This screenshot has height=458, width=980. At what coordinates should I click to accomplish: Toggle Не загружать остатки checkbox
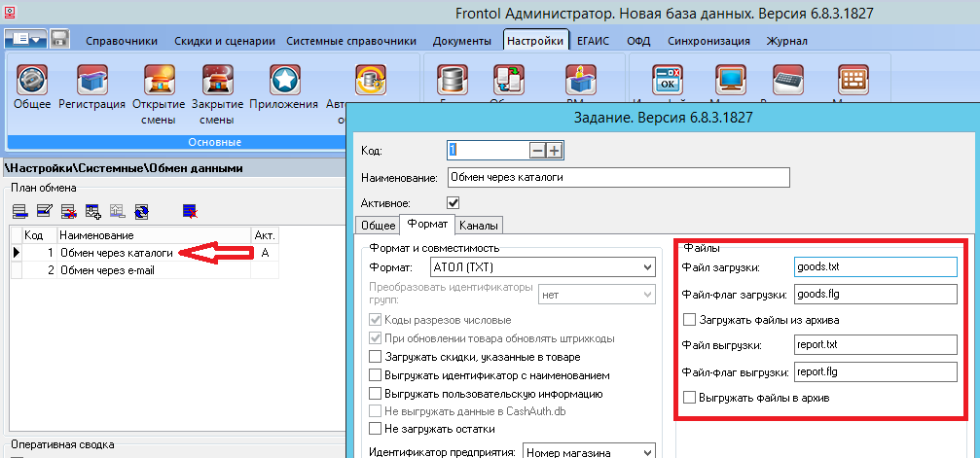375,429
